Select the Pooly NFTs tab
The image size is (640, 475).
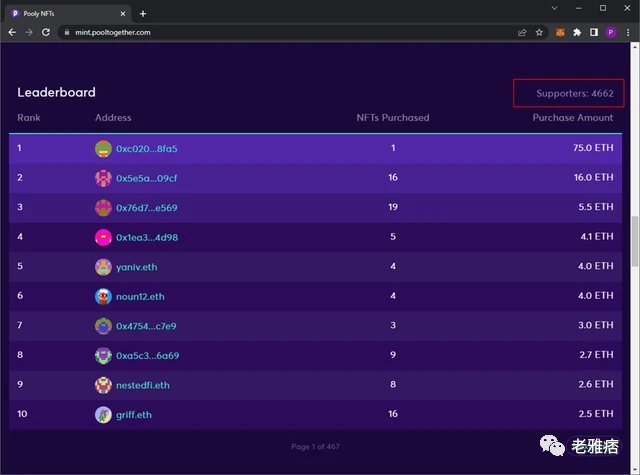67,14
